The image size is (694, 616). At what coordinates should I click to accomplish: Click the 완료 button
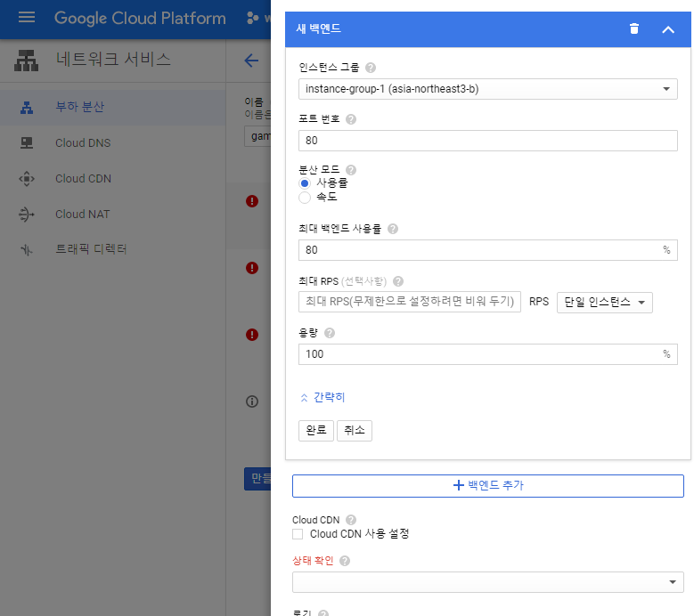[x=316, y=431]
